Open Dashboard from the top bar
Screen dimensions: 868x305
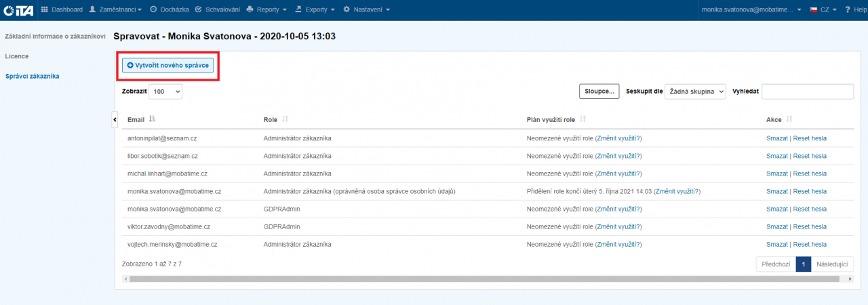tap(62, 9)
